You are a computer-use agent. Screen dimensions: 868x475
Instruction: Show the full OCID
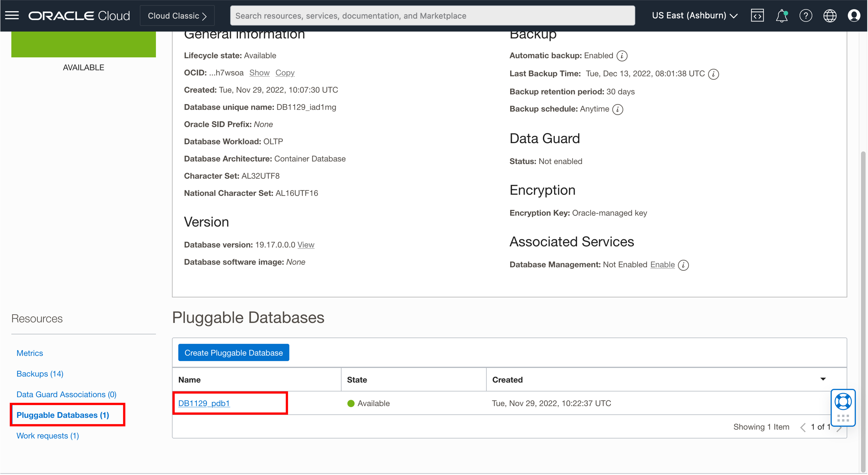(x=259, y=73)
